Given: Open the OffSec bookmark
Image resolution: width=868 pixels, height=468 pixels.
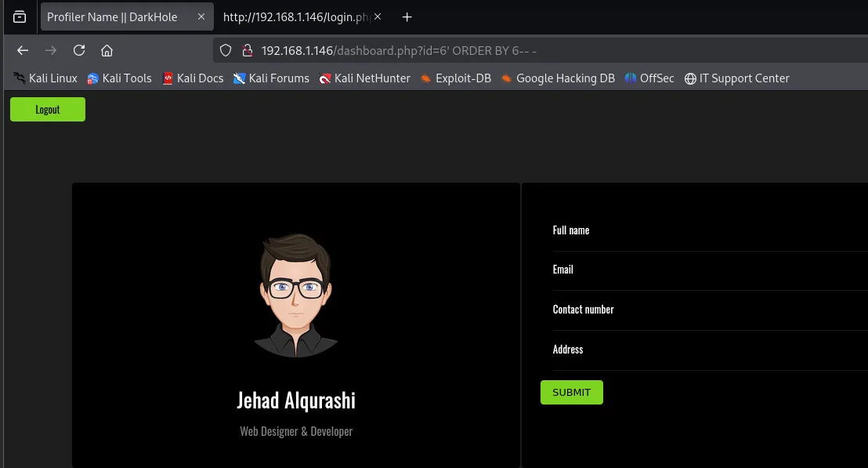Looking at the screenshot, I should point(649,78).
